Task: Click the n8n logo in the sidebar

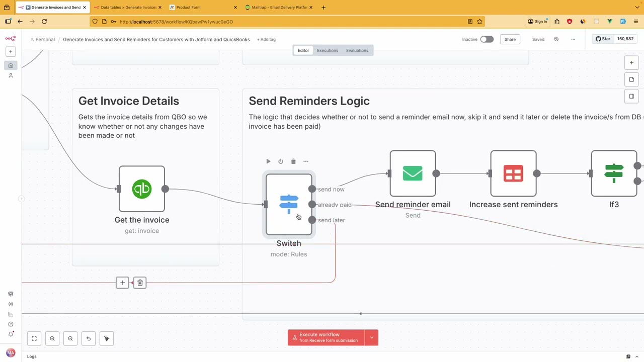Action: pos(11,39)
